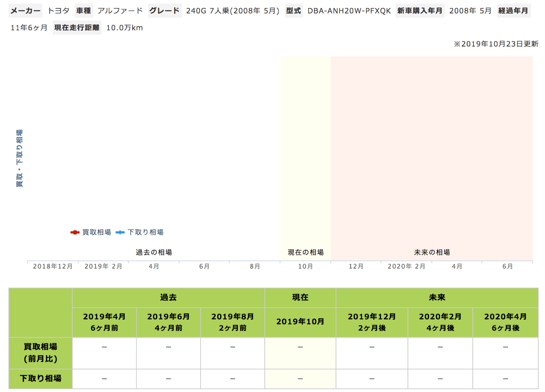Click the グレード label tag
Viewport: 545px width, 392px height.
point(165,11)
